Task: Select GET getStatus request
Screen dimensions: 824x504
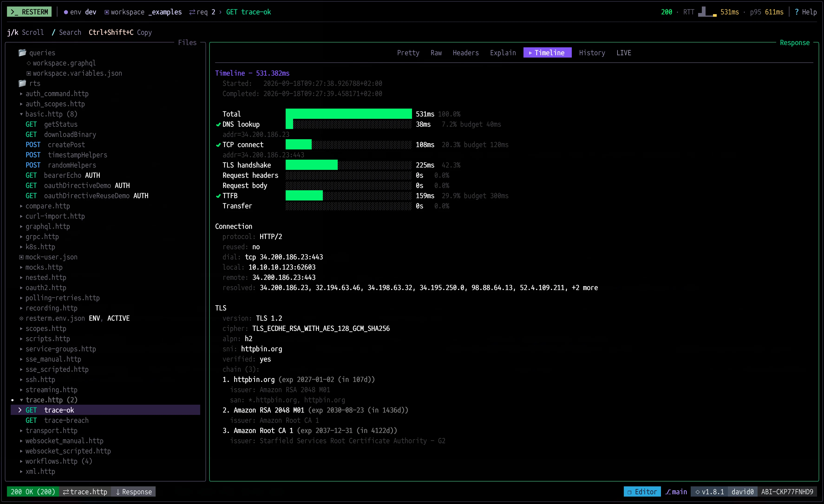Action: pos(52,124)
